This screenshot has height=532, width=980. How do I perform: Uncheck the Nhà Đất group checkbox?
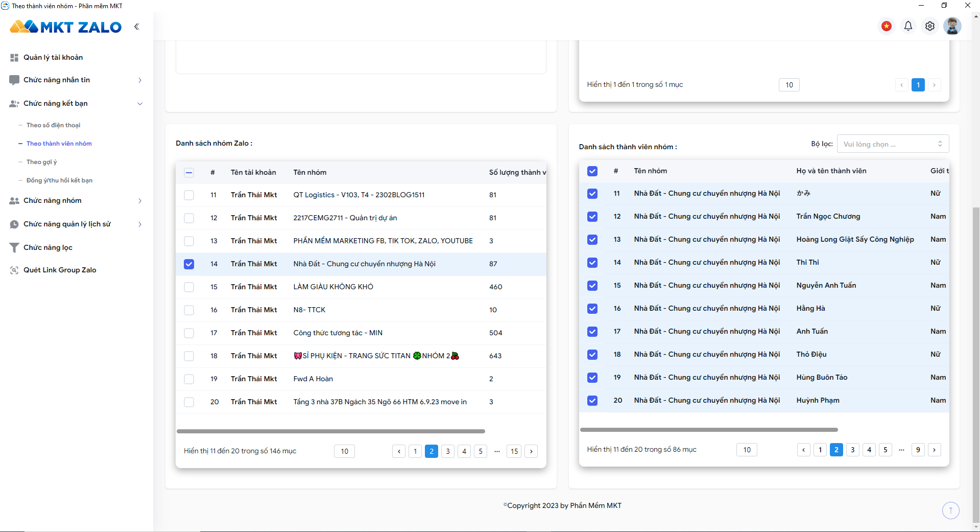click(x=189, y=264)
